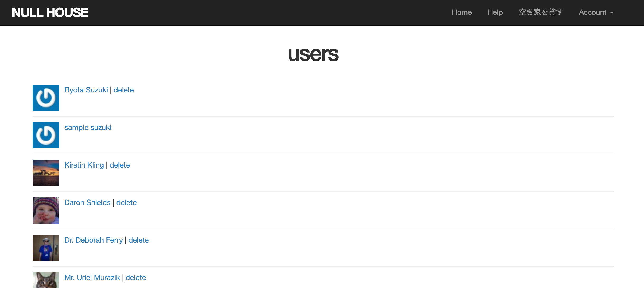Open Kirstin Kling's sunset avatar thumbnail
The height and width of the screenshot is (288, 644).
coord(46,173)
